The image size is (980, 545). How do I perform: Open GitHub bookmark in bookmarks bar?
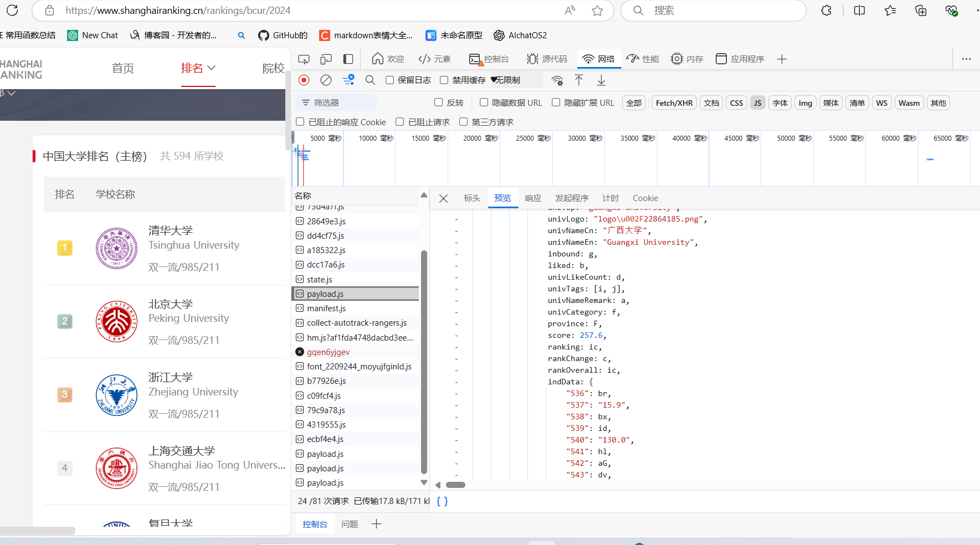click(x=283, y=35)
